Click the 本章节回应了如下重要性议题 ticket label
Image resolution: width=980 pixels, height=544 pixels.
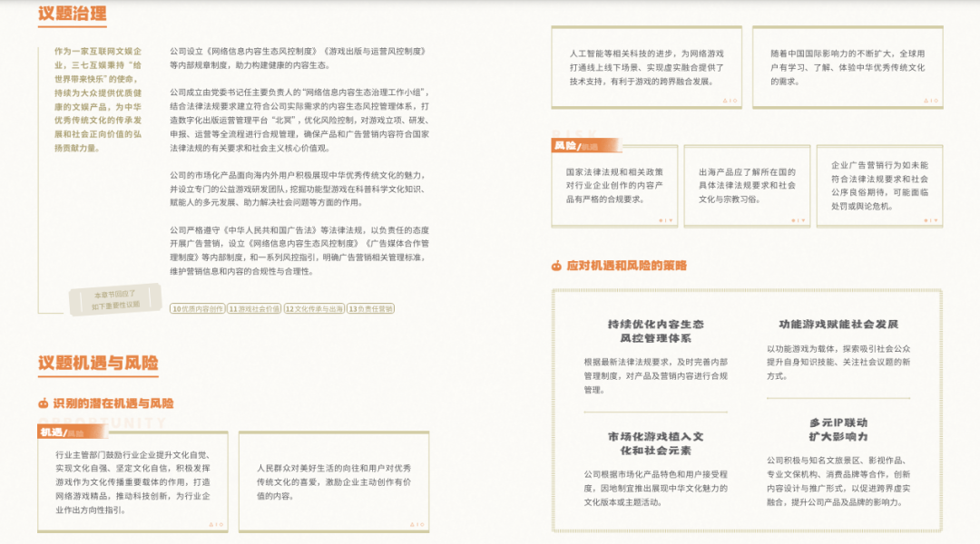[x=115, y=300]
